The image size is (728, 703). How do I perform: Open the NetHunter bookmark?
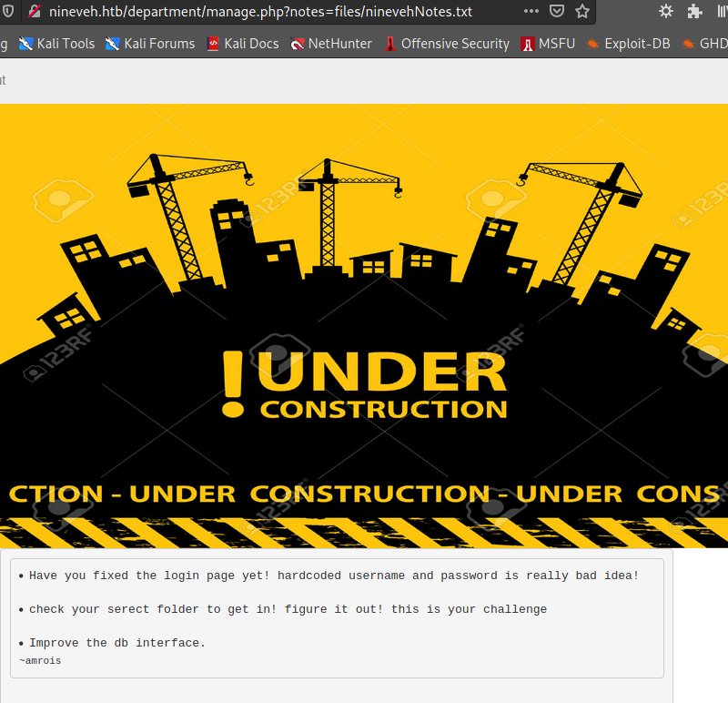point(331,44)
